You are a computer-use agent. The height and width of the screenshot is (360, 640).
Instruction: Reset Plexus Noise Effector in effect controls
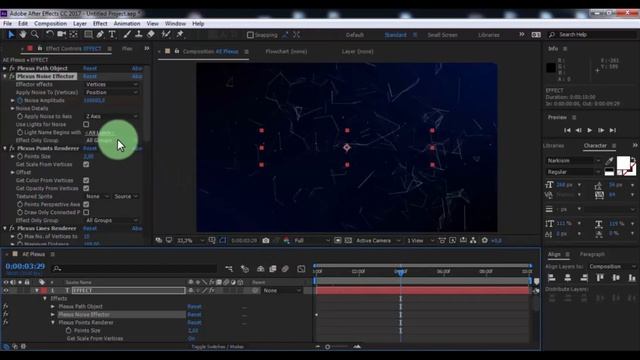coord(90,76)
